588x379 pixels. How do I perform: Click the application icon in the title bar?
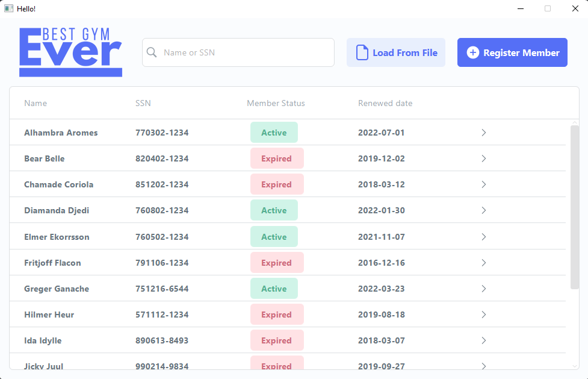click(8, 8)
